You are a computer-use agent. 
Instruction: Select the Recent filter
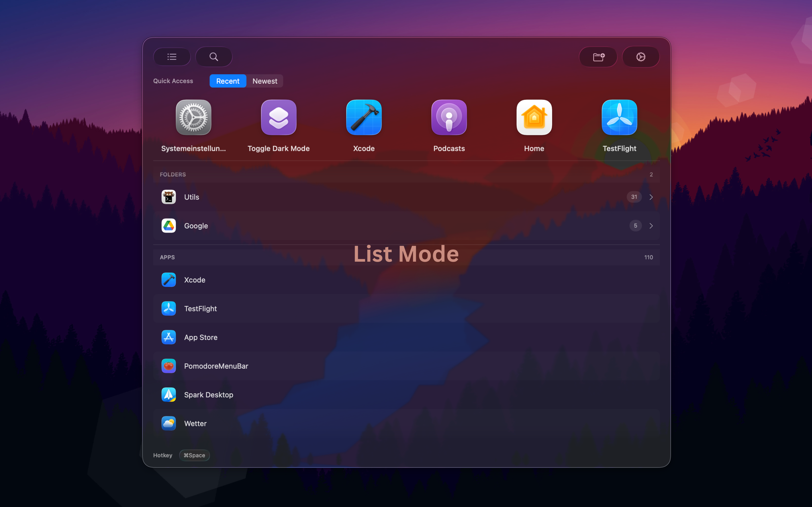pyautogui.click(x=228, y=81)
